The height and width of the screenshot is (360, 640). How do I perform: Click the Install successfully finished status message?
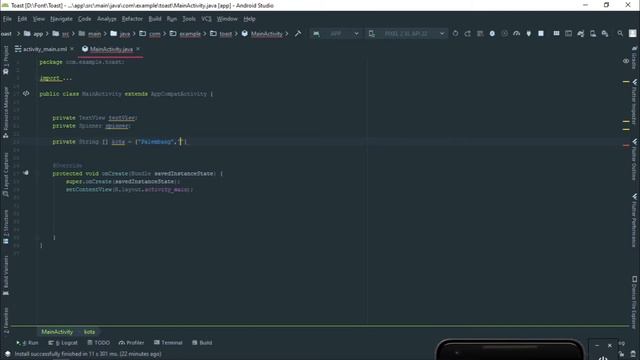(88, 354)
